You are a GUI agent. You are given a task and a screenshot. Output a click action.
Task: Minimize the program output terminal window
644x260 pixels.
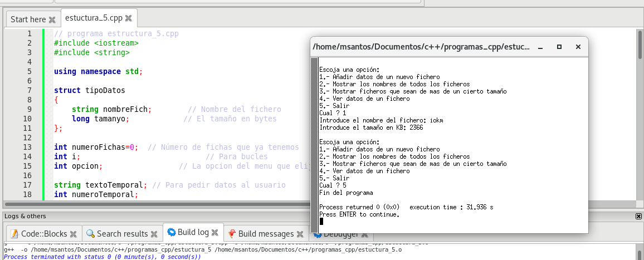[540, 47]
